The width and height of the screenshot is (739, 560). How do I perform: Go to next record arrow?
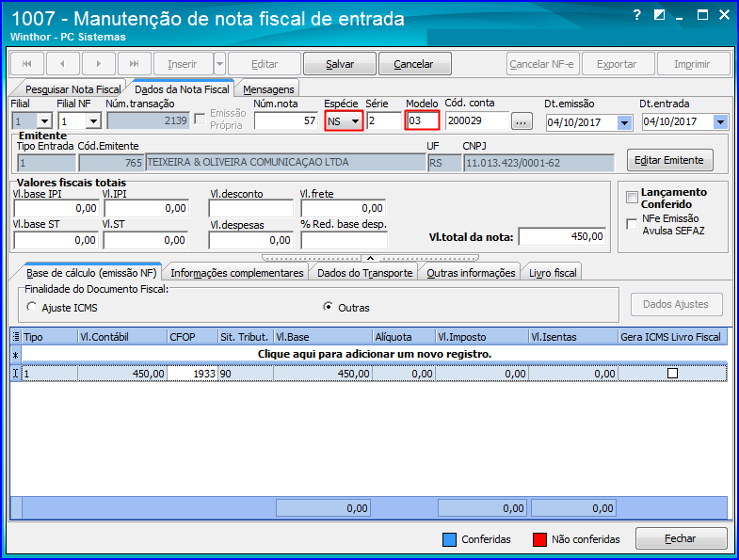(x=99, y=64)
